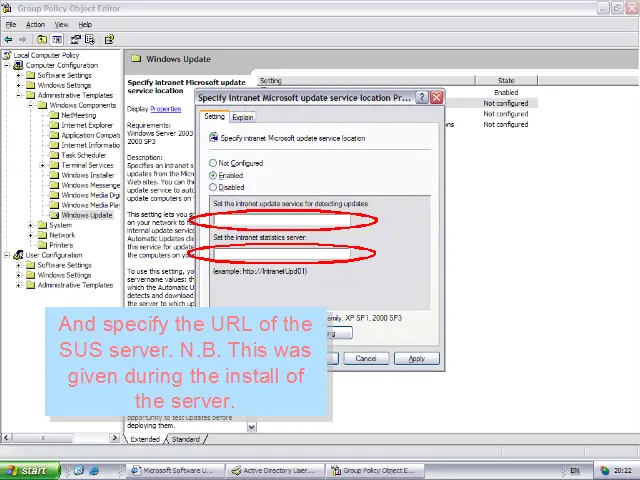Click the tree pane scroll-left arrow

(6, 438)
